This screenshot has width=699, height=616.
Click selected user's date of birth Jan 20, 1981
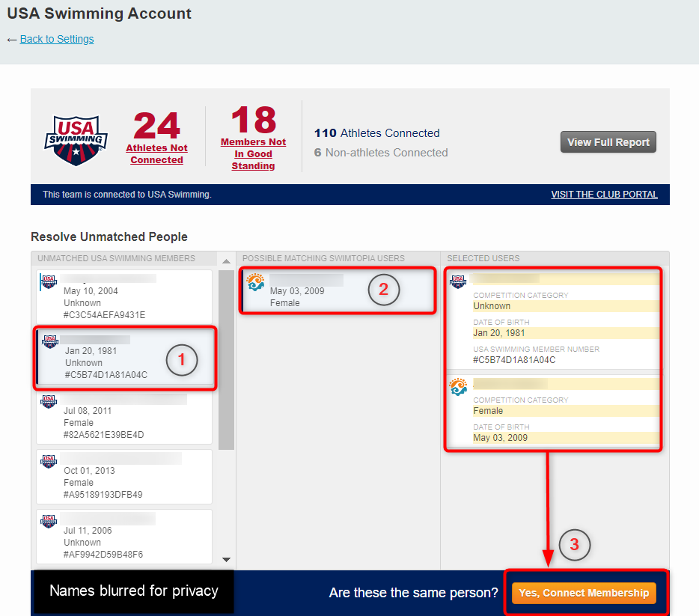[499, 333]
